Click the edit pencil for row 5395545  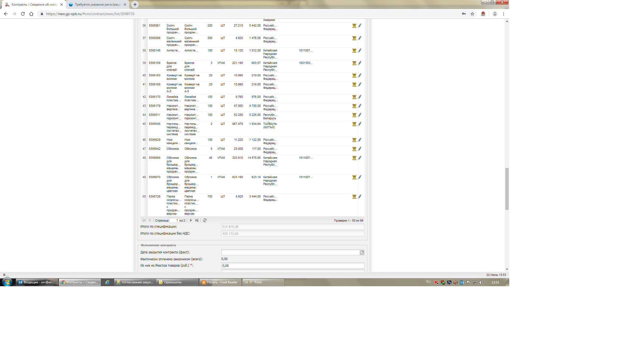(x=360, y=124)
